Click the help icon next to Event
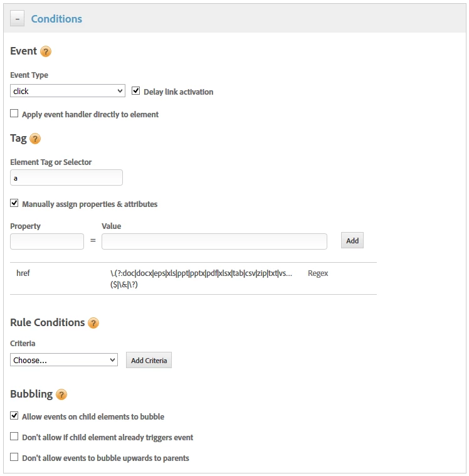The height and width of the screenshot is (476, 469). (46, 51)
